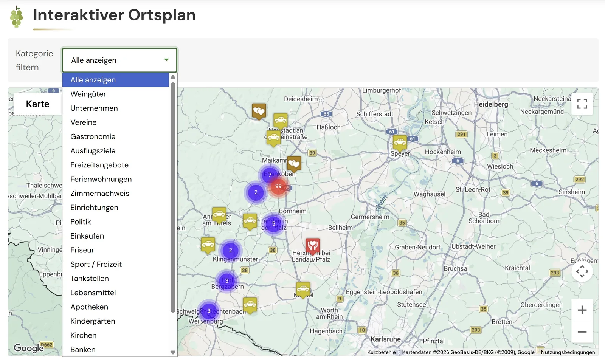Viewport: 605px width, 364px height.
Task: Click the Germersheim town label
Action: click(370, 217)
